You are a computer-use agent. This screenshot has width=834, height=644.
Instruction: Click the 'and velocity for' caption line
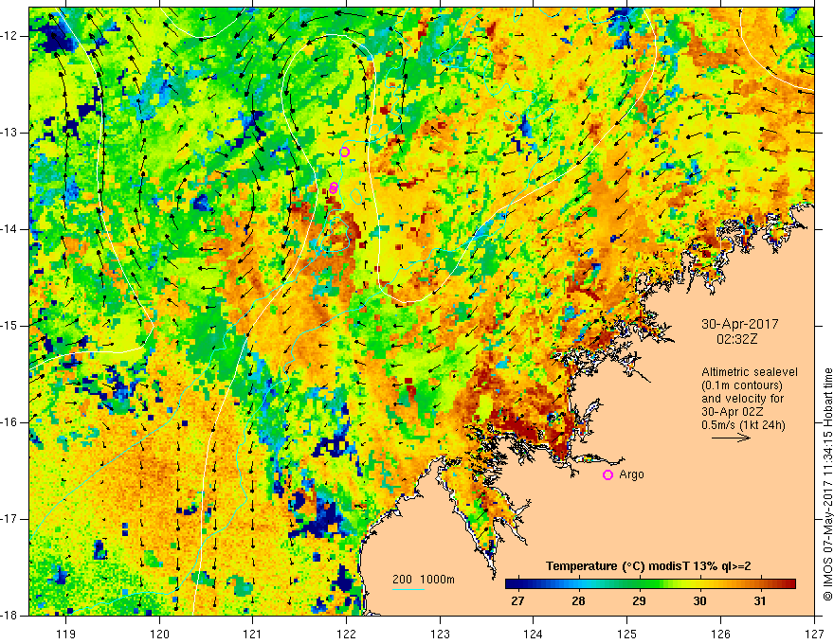[x=742, y=398]
